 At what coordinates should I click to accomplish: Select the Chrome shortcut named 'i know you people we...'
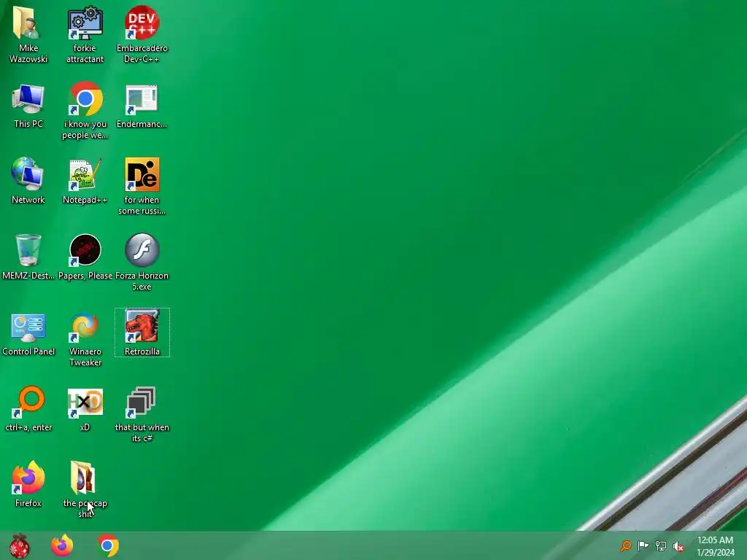[85, 111]
